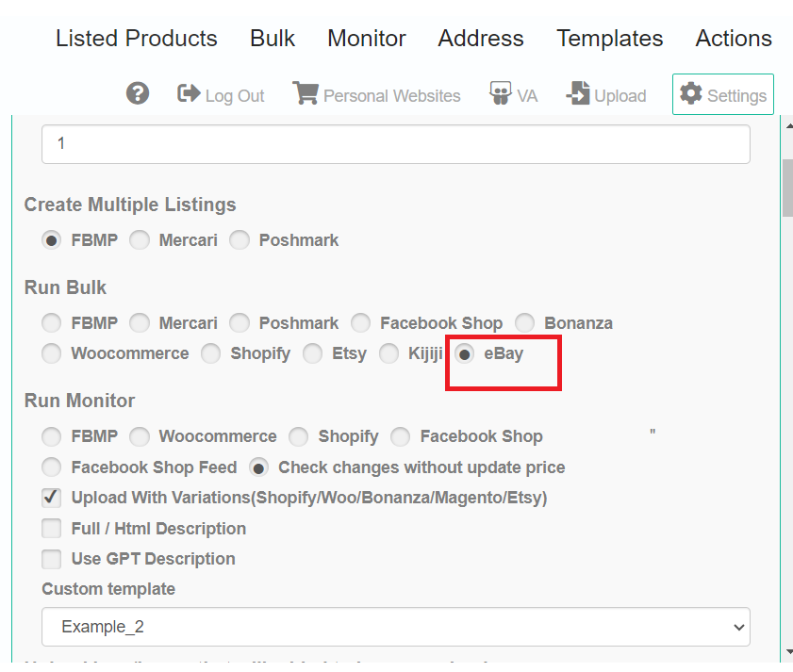This screenshot has height=672, width=793.
Task: Click the vertical scrollbar thumb
Action: tap(787, 188)
